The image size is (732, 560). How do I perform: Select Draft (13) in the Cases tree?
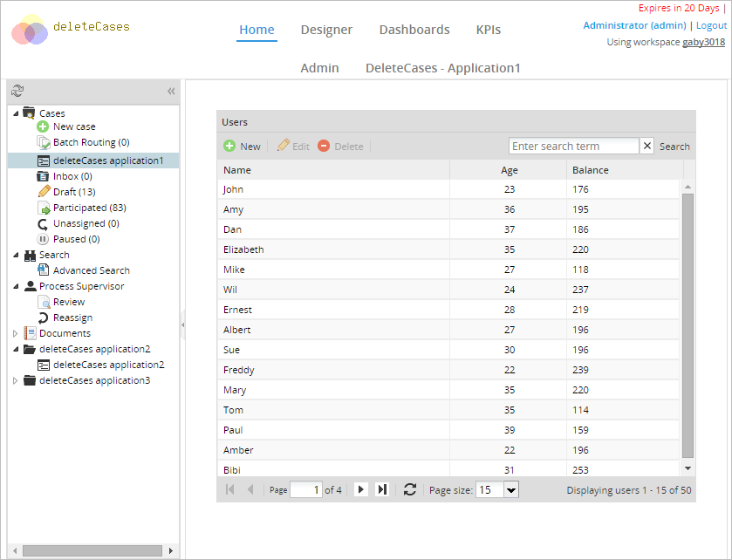click(73, 192)
